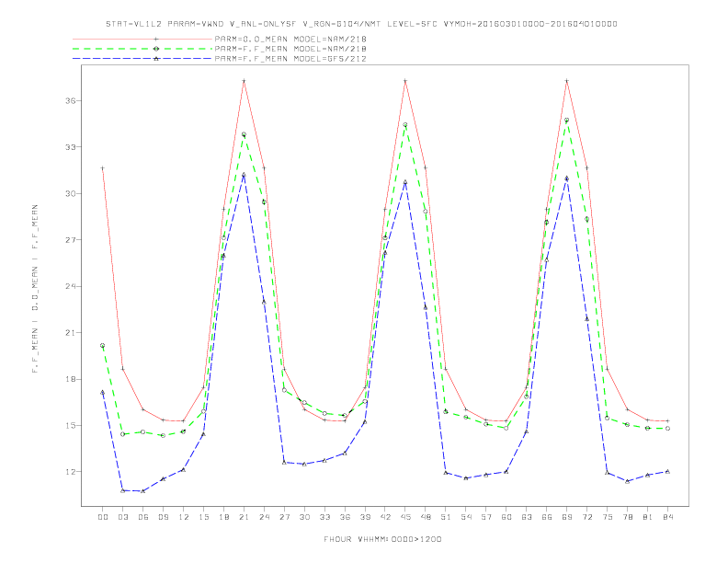Click y-axis tick label 24

coord(71,286)
